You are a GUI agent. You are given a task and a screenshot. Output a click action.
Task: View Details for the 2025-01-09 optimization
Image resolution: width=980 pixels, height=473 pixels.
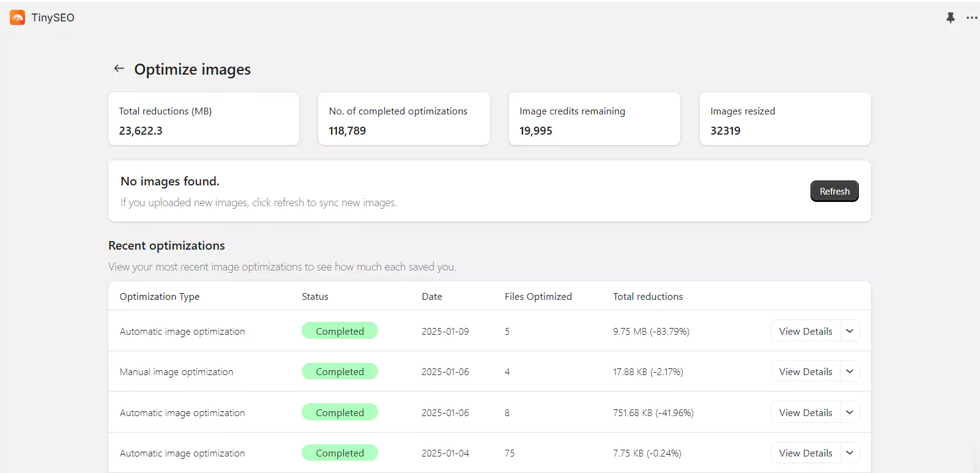click(805, 331)
